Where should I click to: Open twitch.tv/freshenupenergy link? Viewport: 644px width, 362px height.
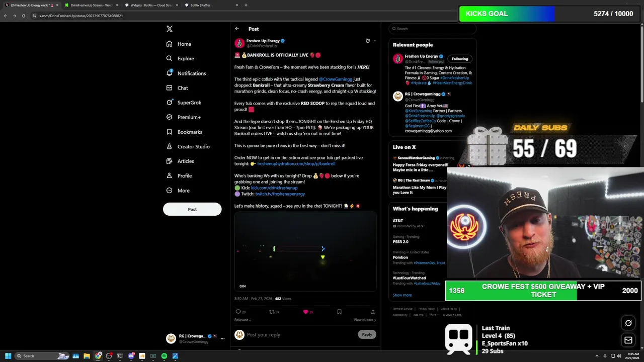(280, 194)
